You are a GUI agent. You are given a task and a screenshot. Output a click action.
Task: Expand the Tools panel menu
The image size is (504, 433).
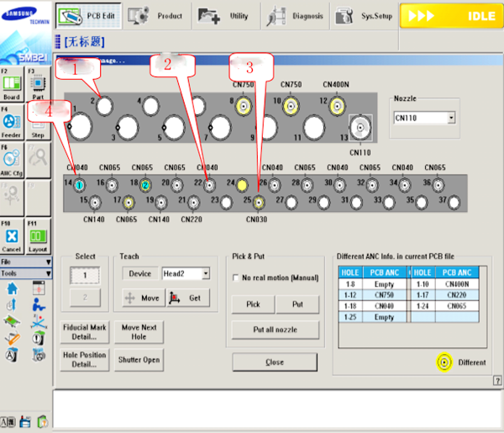(26, 273)
